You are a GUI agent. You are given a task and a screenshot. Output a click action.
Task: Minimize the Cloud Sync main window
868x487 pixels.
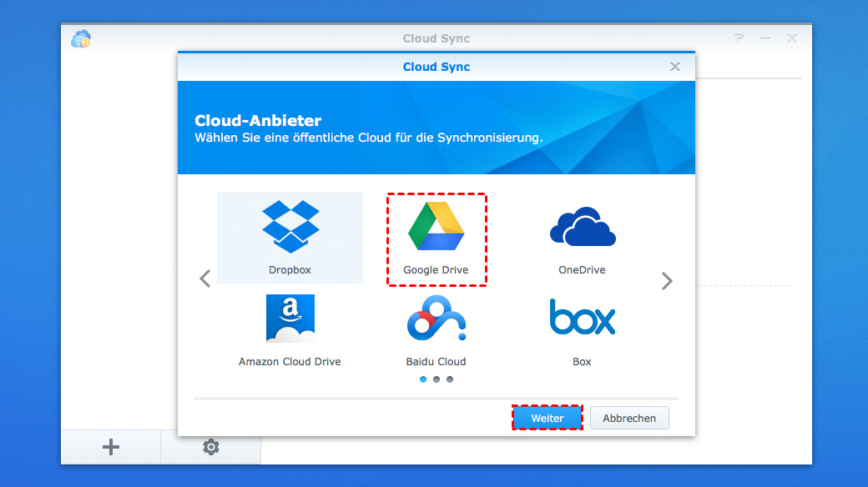click(x=765, y=38)
